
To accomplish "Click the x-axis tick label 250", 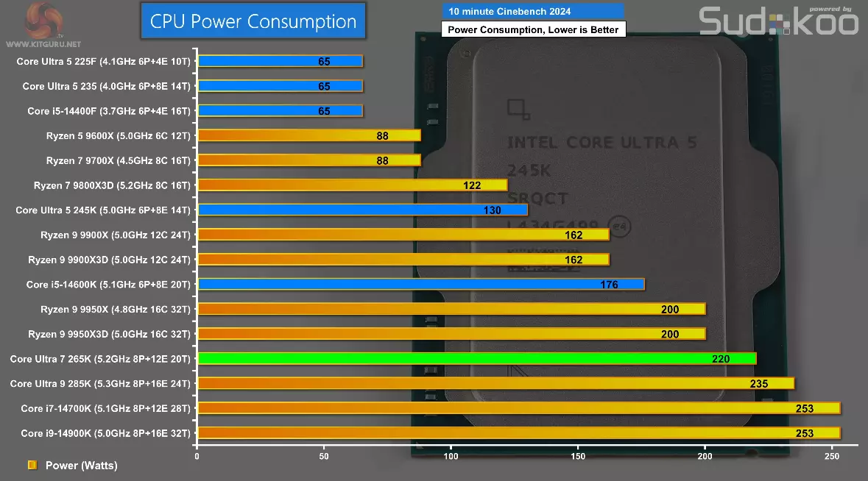I will pos(831,456).
